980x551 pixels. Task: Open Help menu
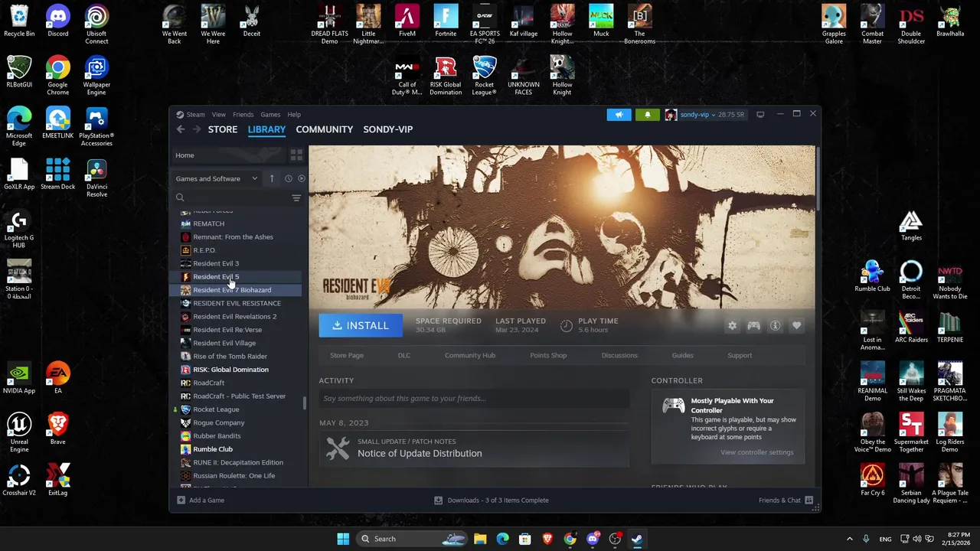click(294, 115)
